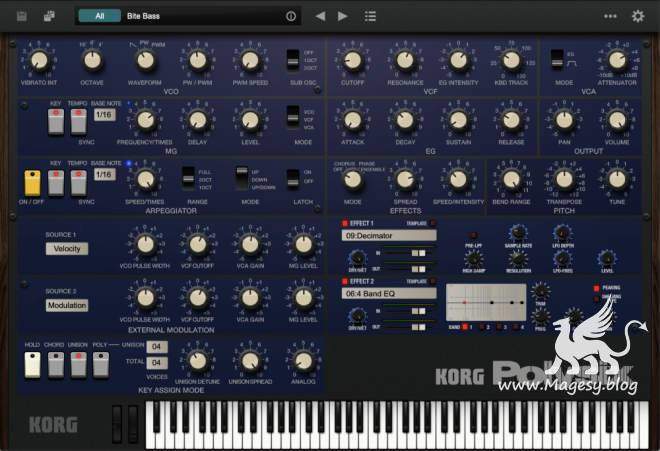Click the VCO Octave knob
This screenshot has height=451, width=660.
(92, 60)
